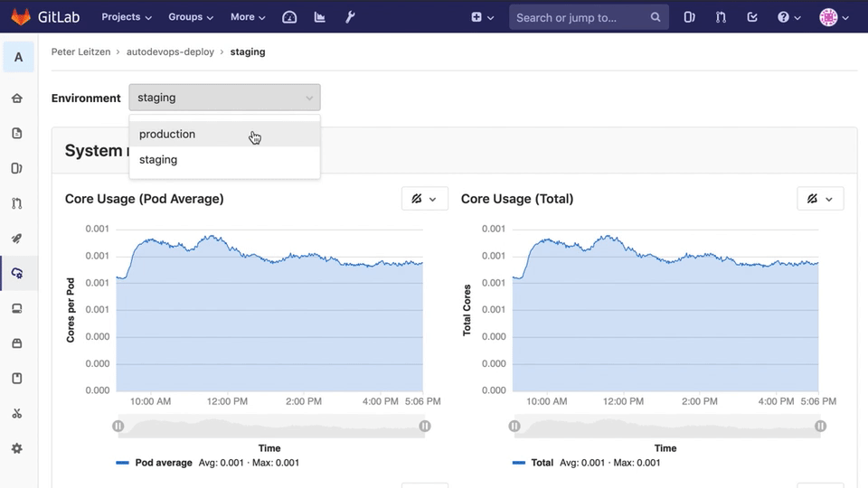Open the Groups menu

click(191, 17)
